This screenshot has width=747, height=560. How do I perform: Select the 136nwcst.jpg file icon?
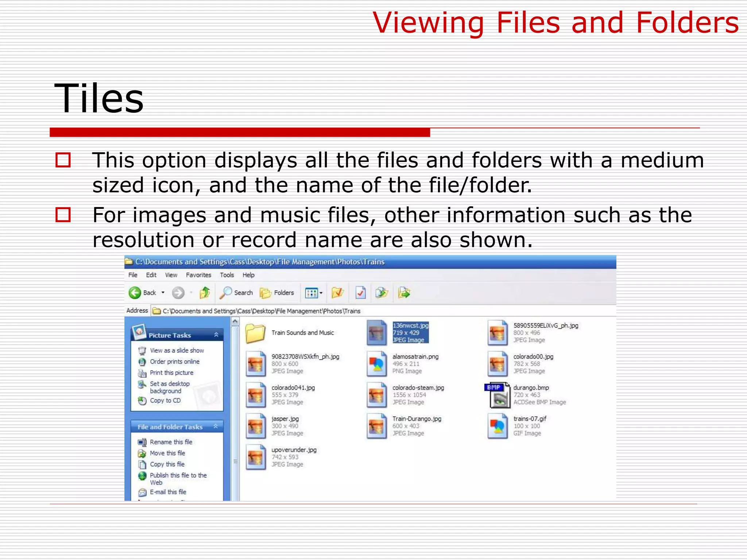376,333
